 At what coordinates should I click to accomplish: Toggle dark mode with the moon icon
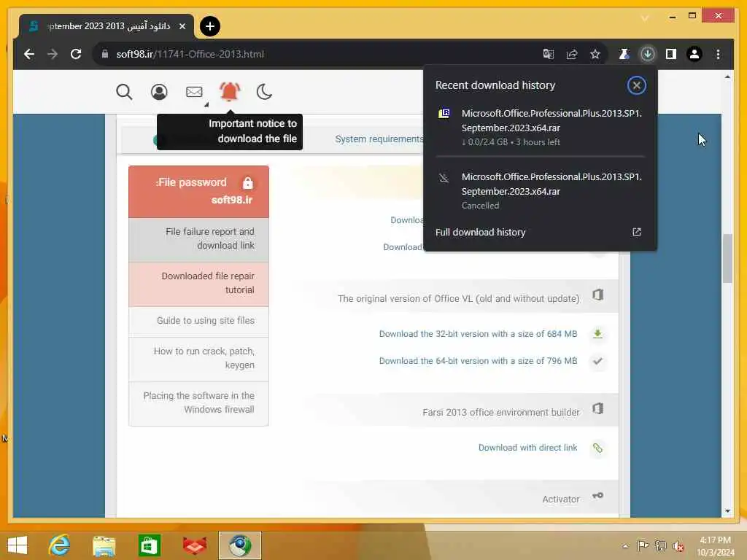point(264,91)
